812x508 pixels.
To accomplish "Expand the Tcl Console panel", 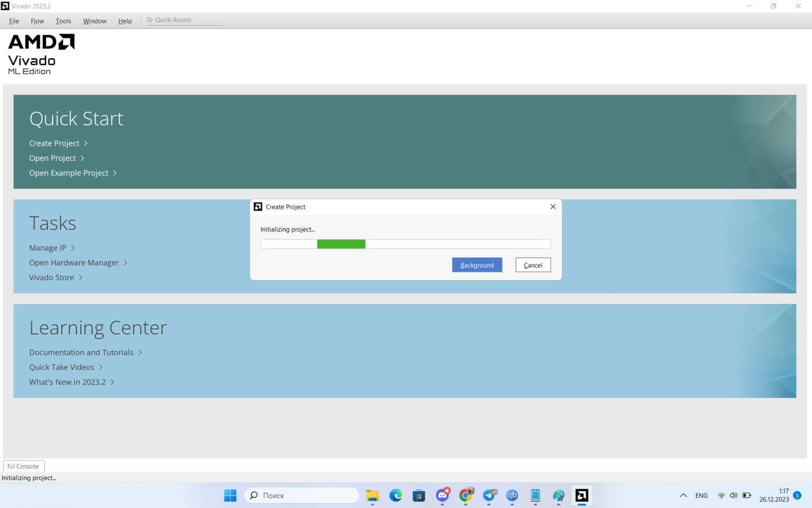I will click(x=23, y=466).
